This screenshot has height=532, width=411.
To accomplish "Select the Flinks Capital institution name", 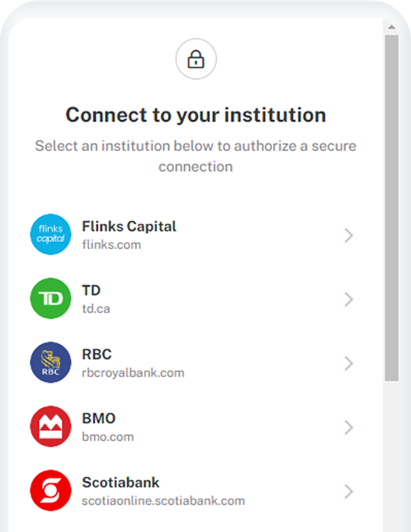I will coord(129,227).
